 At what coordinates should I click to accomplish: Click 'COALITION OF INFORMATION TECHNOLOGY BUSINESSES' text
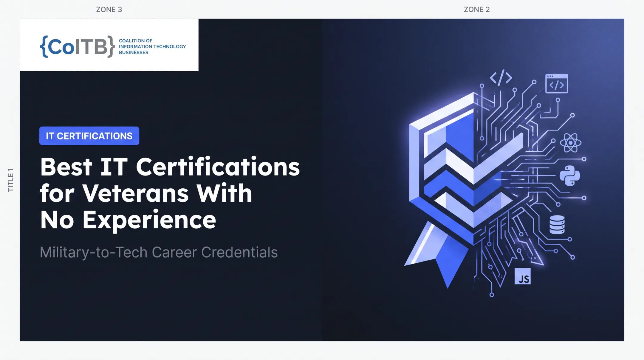152,47
